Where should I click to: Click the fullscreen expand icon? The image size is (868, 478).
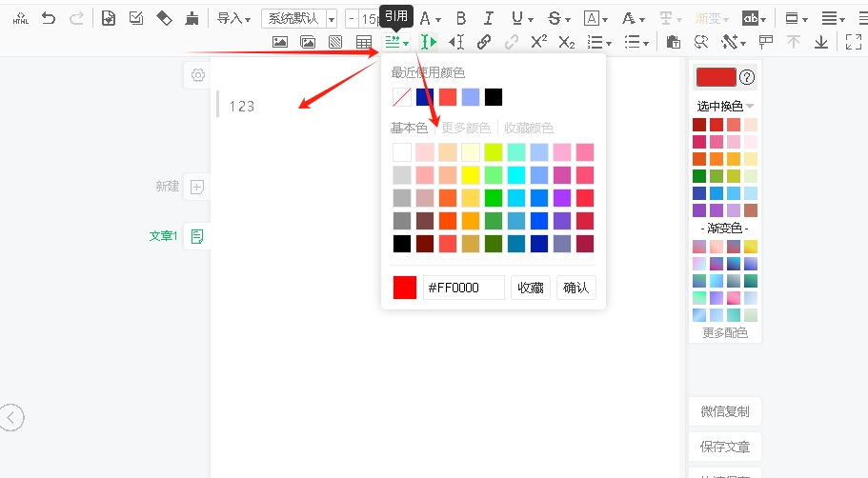[x=853, y=42]
